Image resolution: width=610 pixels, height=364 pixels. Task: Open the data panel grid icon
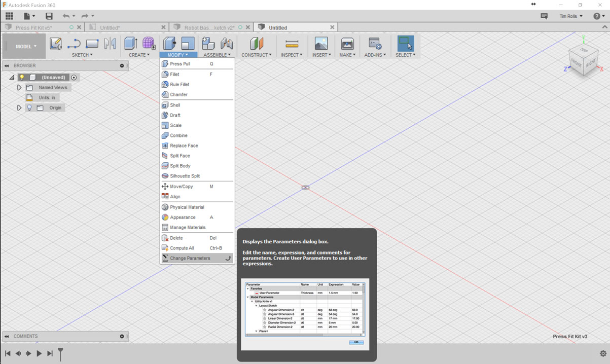(9, 16)
